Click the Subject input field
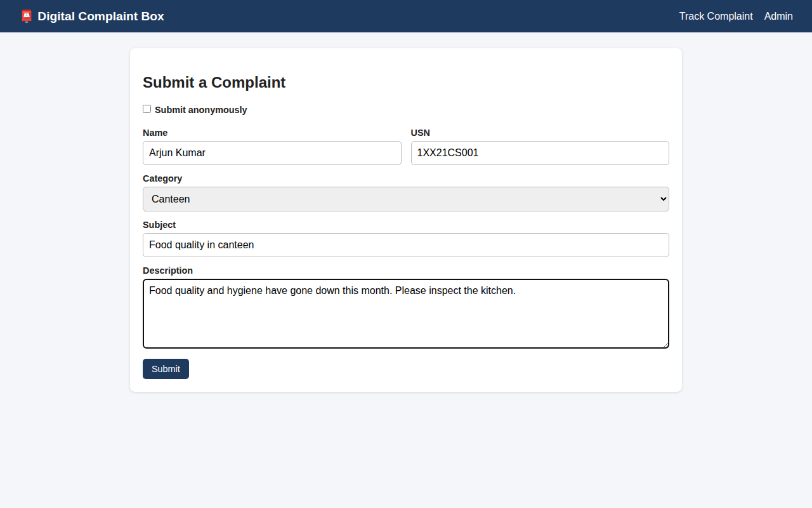The width and height of the screenshot is (812, 508). pyautogui.click(x=406, y=245)
